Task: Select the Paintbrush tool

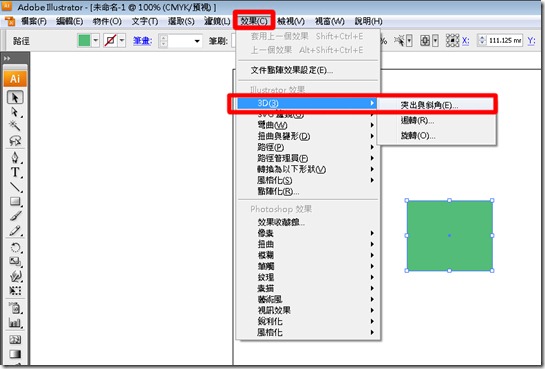Action: [x=15, y=216]
